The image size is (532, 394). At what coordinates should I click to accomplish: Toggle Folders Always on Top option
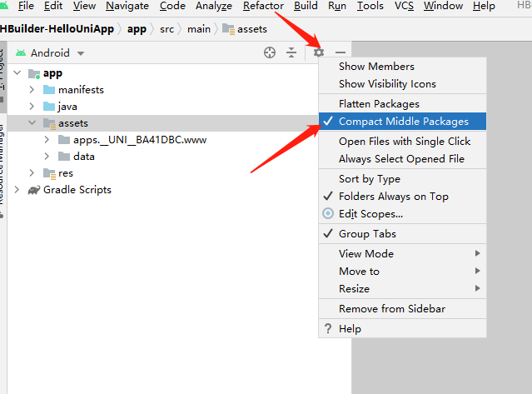[402, 197]
